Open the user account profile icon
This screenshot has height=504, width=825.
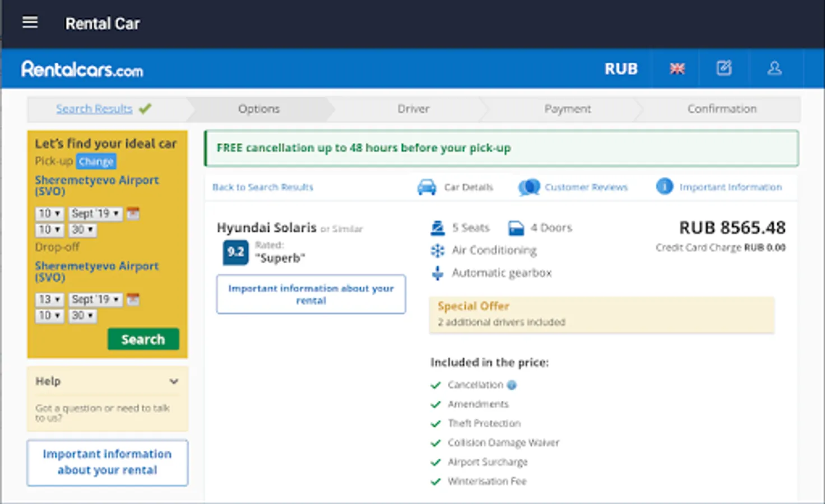point(775,68)
